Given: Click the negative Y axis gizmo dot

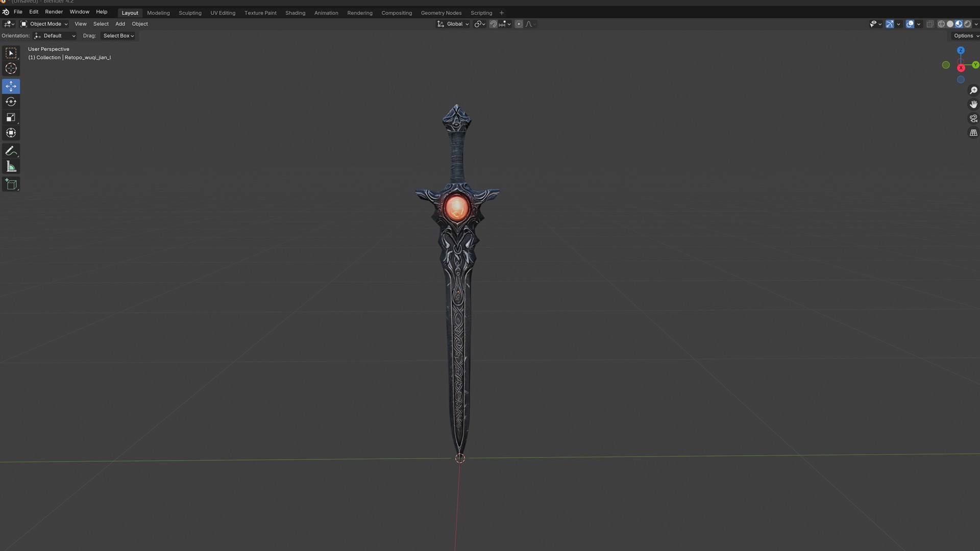Looking at the screenshot, I should pyautogui.click(x=946, y=65).
